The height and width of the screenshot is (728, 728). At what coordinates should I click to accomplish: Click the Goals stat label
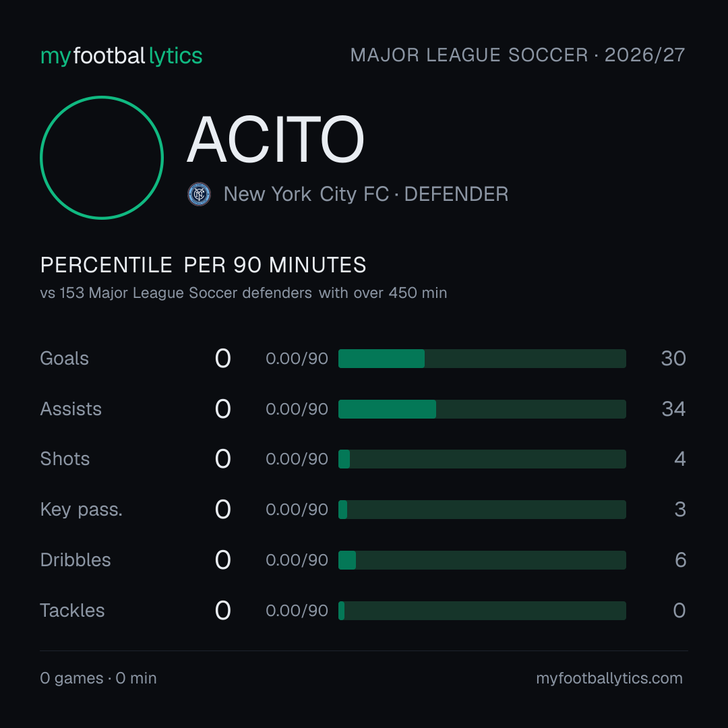tap(64, 359)
